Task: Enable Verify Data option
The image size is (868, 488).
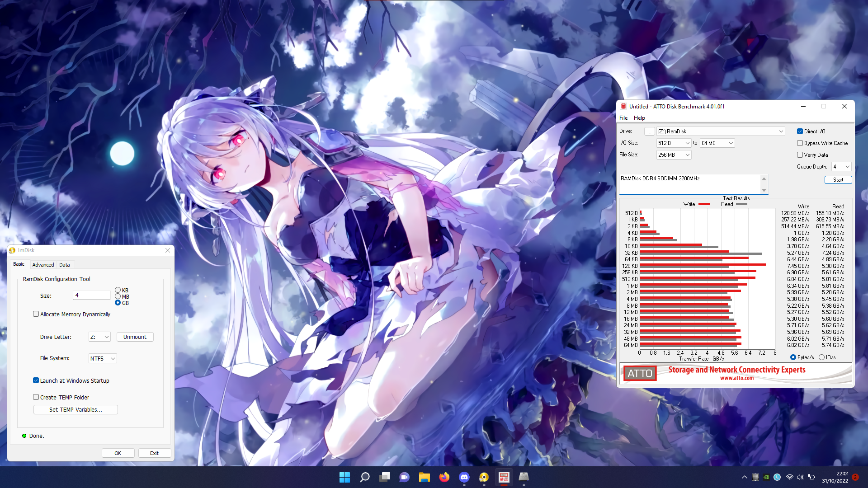Action: [800, 155]
